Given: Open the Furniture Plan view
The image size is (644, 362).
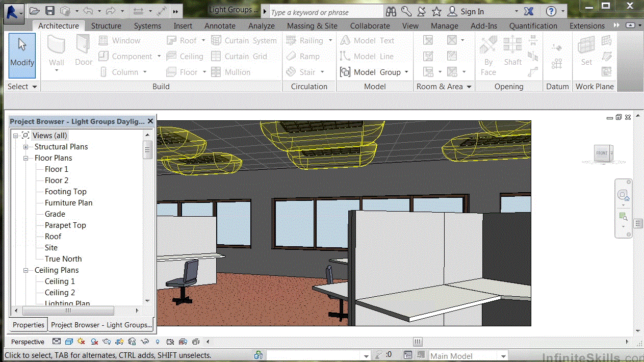Looking at the screenshot, I should click(68, 203).
